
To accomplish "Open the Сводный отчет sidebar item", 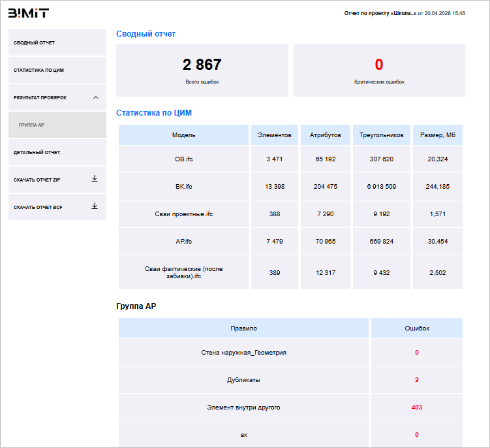I will tap(57, 42).
